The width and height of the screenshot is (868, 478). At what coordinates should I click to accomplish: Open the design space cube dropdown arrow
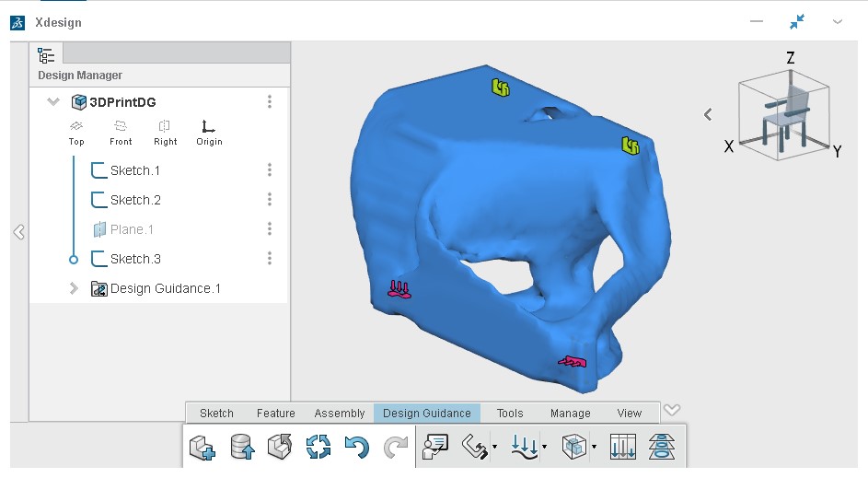click(594, 447)
